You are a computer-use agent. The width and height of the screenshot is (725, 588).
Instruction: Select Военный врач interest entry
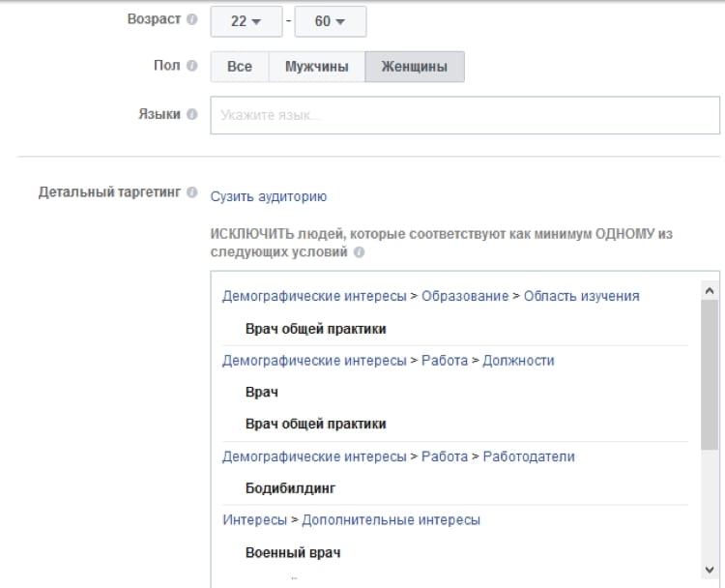click(292, 553)
